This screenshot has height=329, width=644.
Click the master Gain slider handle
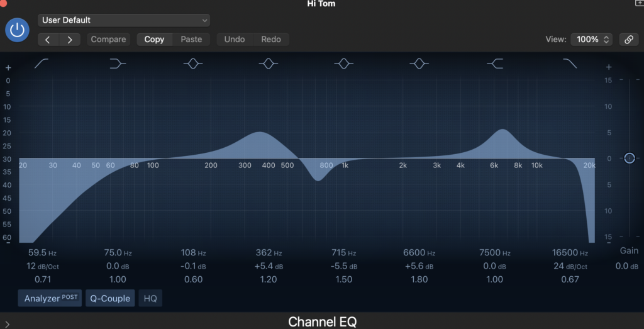tap(630, 158)
